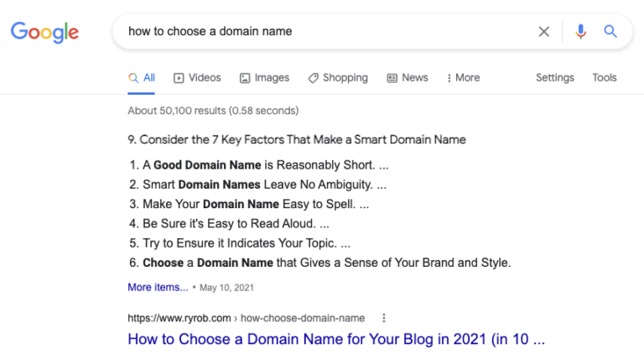The image size is (644, 360).
Task: Switch to the Videos tab
Action: click(x=205, y=78)
